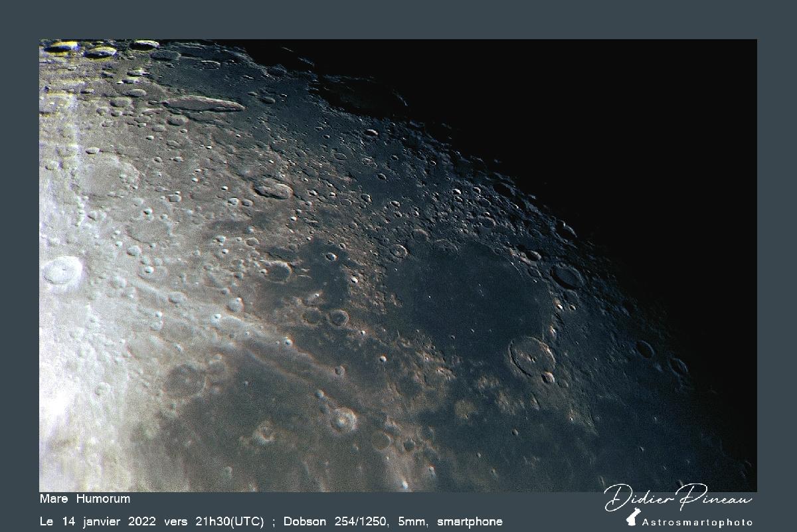Click the Didier Pineau signature

[678, 498]
